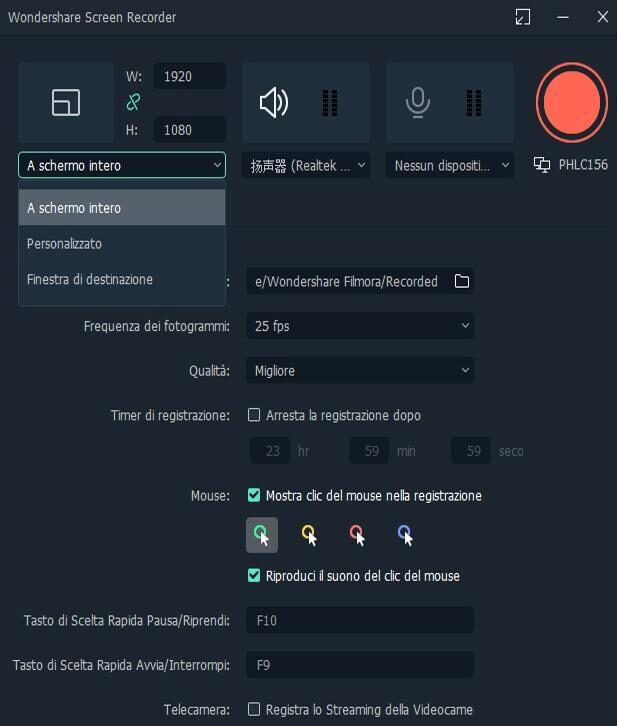Click the height field showing 1080

(x=190, y=130)
